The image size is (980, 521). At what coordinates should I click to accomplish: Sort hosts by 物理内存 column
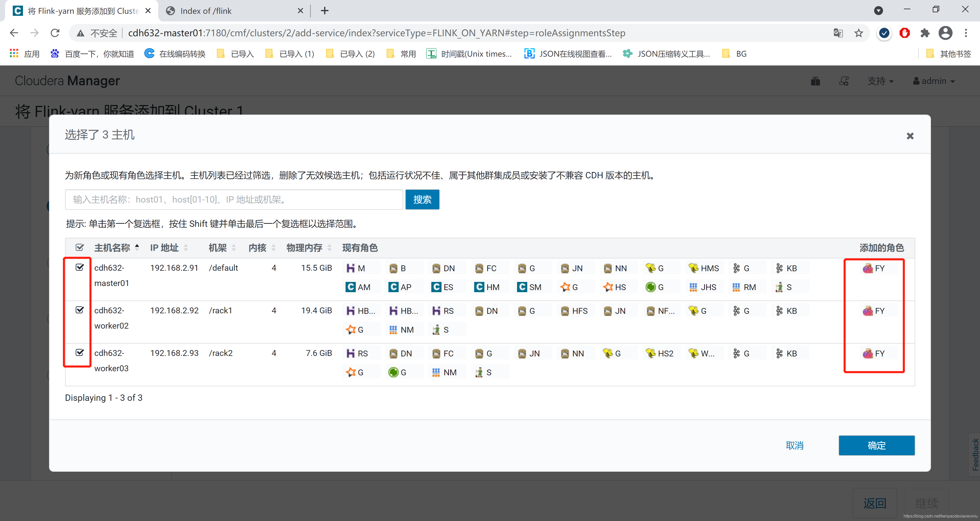[x=309, y=248]
